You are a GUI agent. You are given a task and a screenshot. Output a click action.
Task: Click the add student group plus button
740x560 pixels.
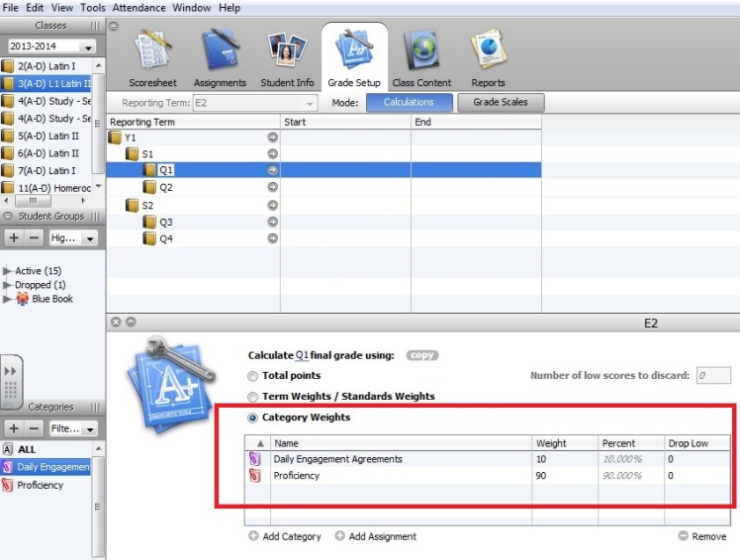(14, 237)
